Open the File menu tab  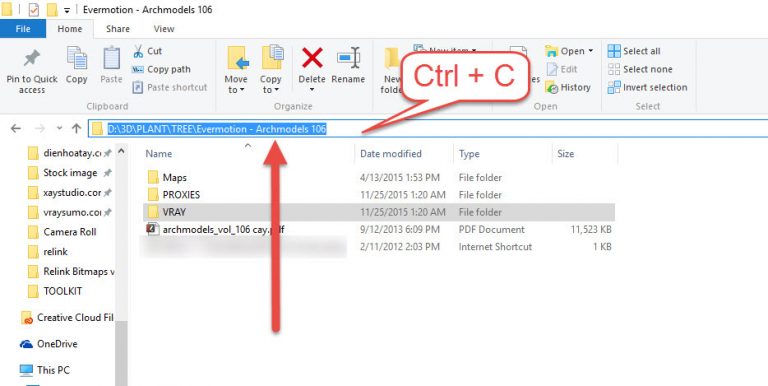pyautogui.click(x=23, y=29)
